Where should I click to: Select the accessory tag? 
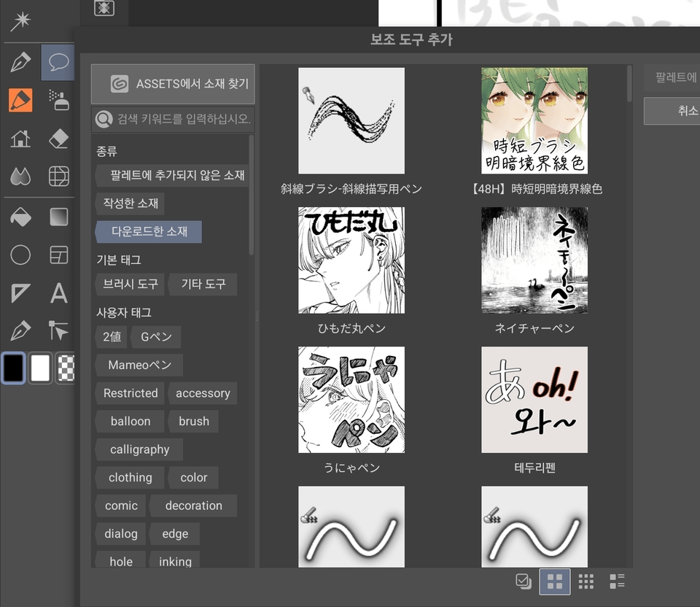pyautogui.click(x=203, y=393)
